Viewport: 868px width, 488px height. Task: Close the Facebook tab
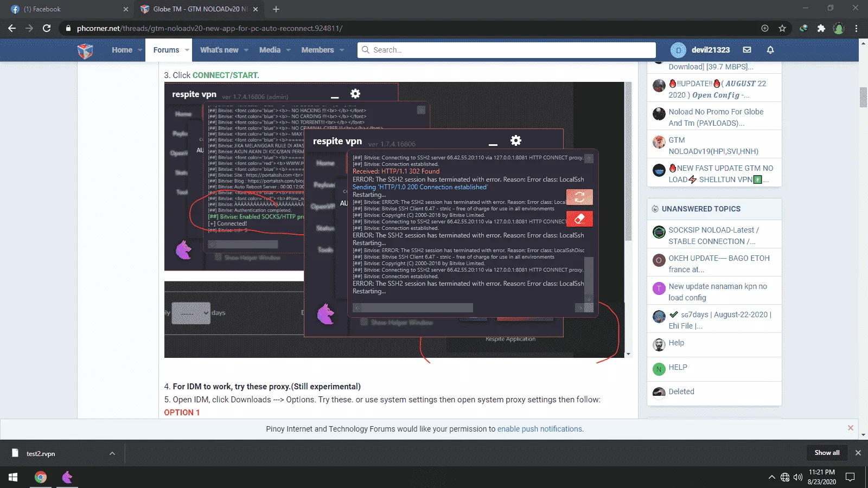click(126, 9)
